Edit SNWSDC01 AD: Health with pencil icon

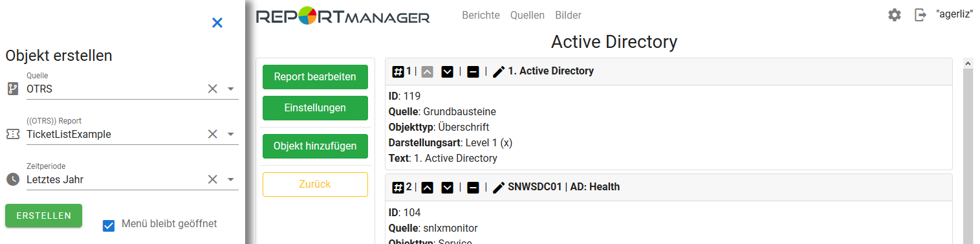tap(499, 187)
